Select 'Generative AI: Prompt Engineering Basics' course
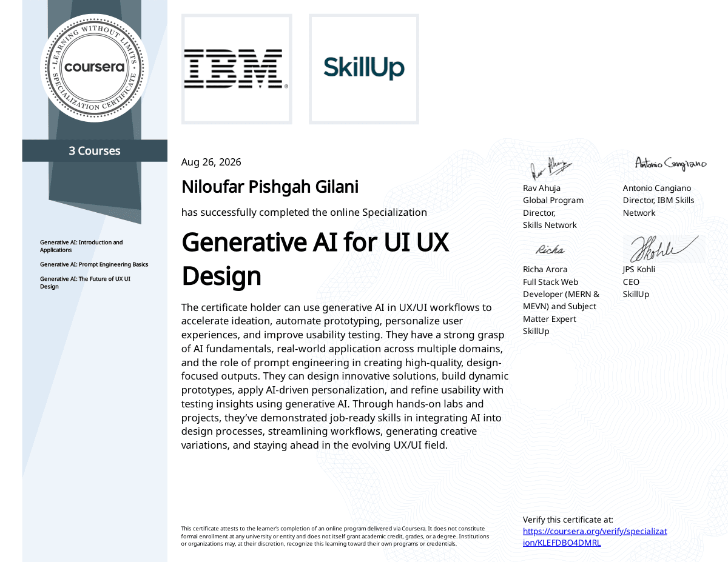The image size is (728, 562). point(94,264)
